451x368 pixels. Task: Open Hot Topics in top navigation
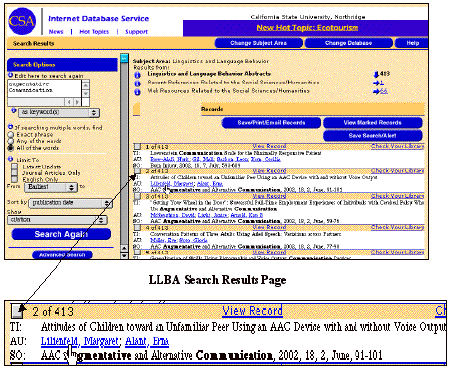pyautogui.click(x=94, y=32)
